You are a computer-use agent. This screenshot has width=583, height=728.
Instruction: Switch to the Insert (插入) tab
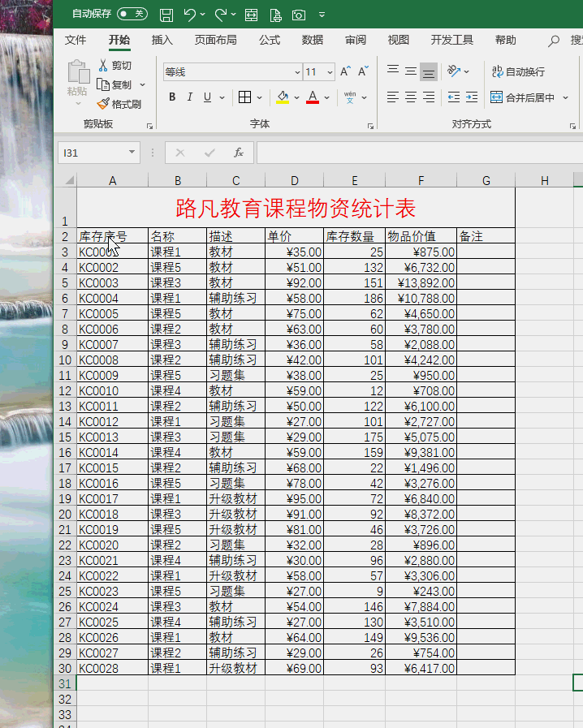[x=162, y=40]
